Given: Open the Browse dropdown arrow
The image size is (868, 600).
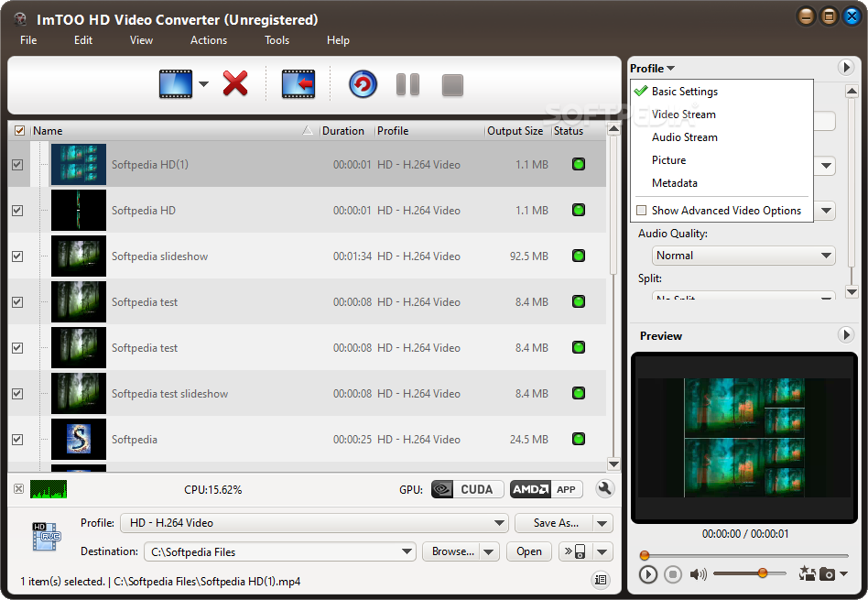Looking at the screenshot, I should point(488,551).
